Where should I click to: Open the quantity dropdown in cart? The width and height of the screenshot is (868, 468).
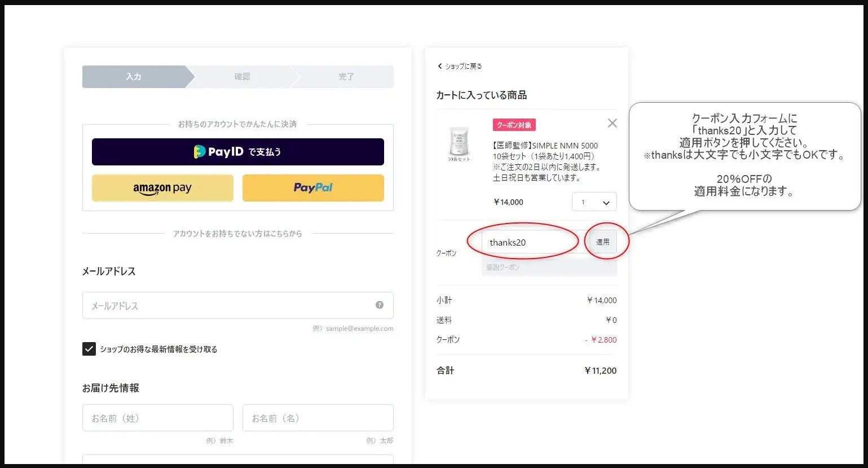point(594,202)
